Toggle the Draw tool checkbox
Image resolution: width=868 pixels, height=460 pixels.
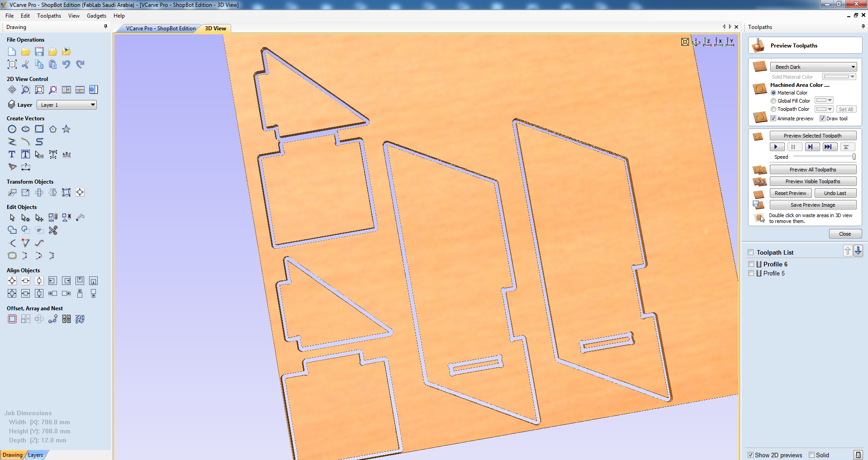coord(823,119)
